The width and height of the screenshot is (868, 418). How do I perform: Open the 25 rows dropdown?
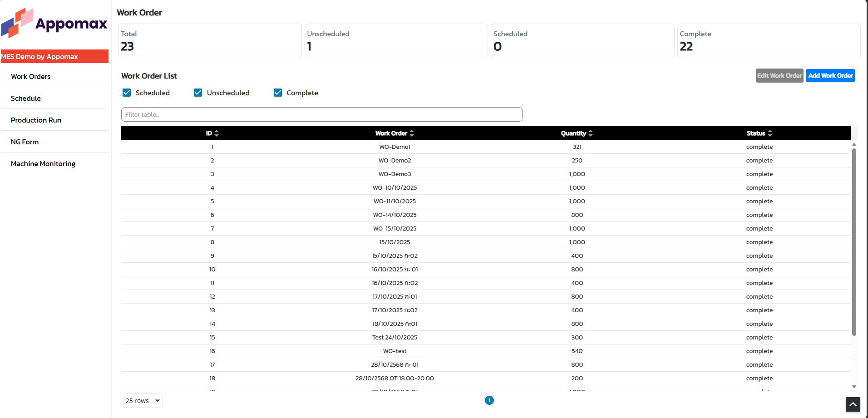[143, 400]
